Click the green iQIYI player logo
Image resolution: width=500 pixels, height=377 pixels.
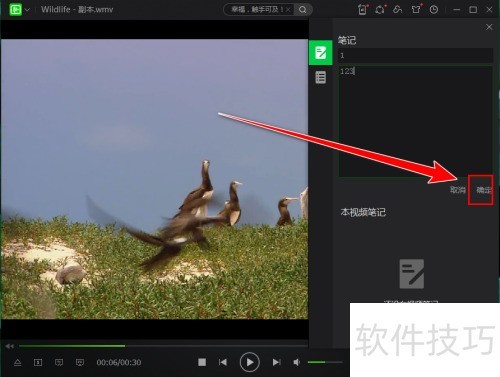click(15, 9)
